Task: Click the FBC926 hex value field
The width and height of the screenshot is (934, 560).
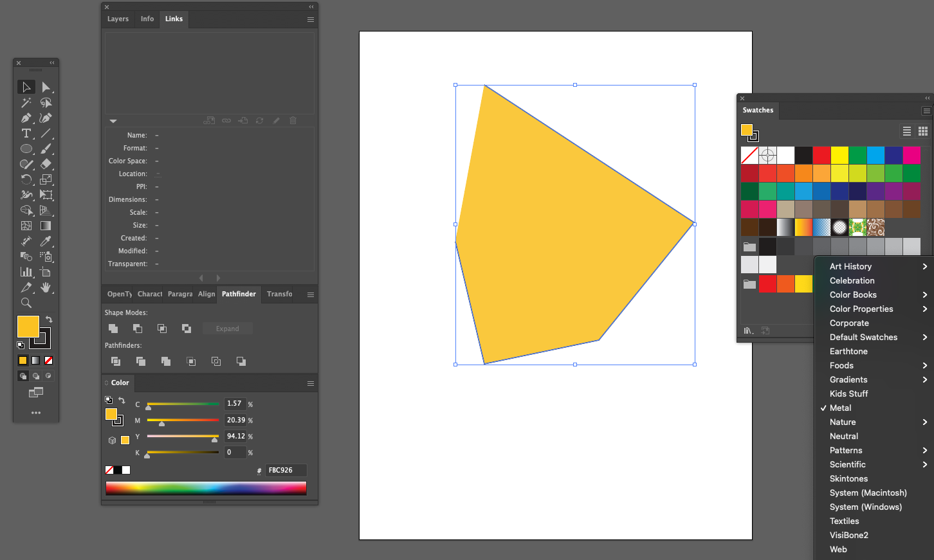Action: point(285,470)
